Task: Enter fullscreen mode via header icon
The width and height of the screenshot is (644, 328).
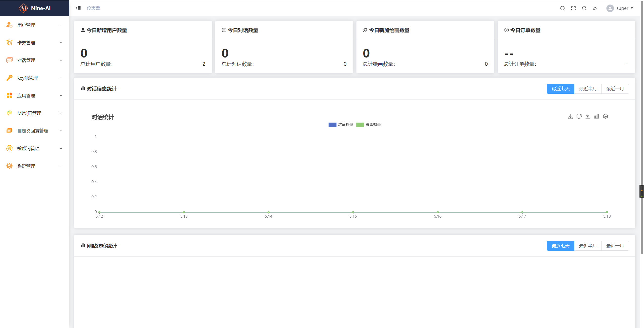Action: click(x=573, y=8)
